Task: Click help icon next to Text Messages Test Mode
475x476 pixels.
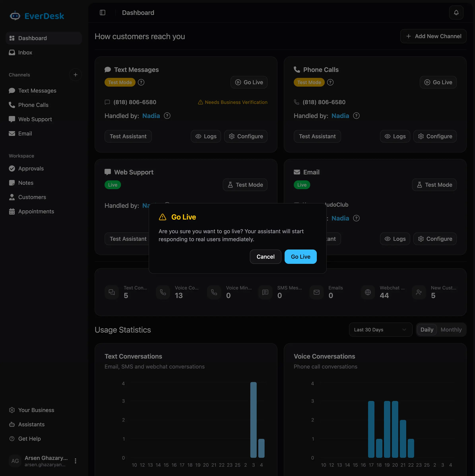Action: pos(141,82)
